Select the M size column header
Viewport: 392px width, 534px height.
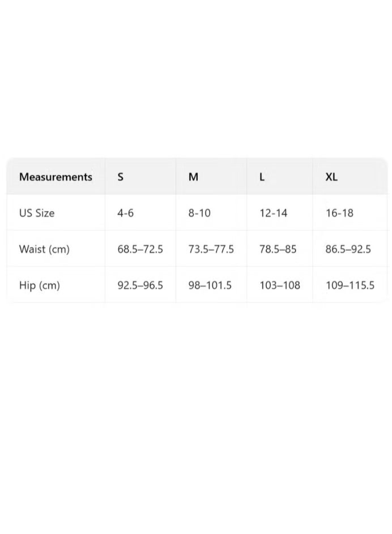coord(193,177)
